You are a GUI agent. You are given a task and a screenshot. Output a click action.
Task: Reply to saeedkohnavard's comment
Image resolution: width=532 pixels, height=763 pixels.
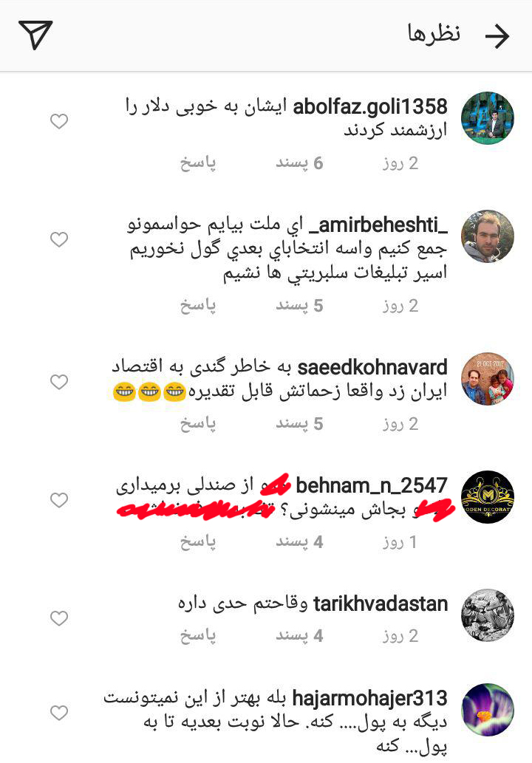coord(197,424)
